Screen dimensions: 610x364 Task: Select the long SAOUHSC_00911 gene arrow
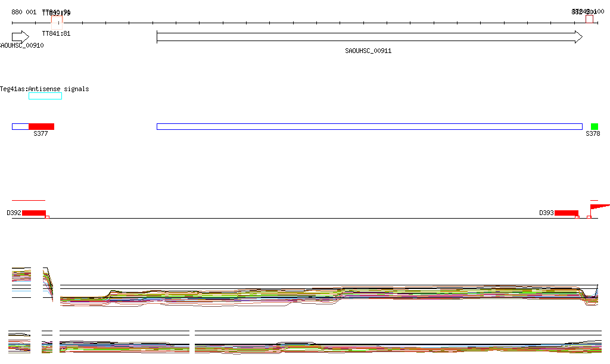pos(369,37)
